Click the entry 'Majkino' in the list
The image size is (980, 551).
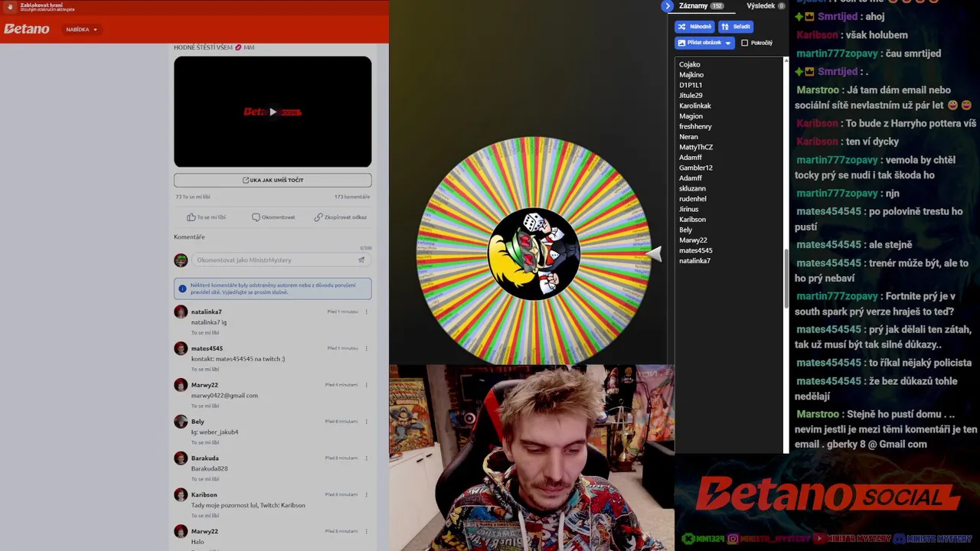691,75
